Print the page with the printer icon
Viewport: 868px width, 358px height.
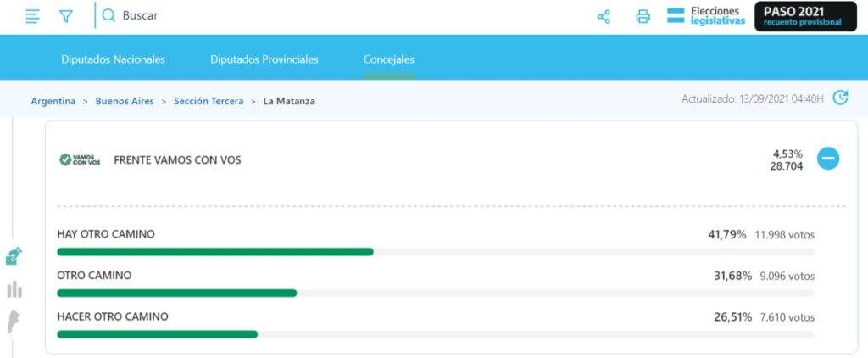[643, 16]
